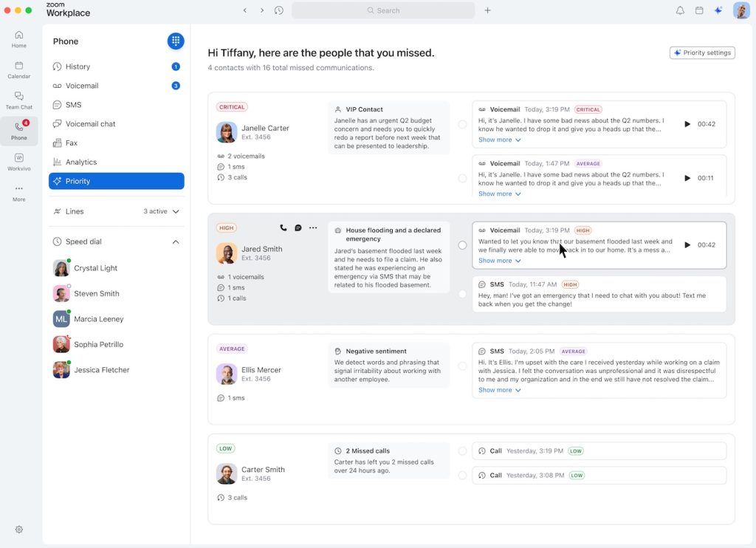
Task: Open Priority settings
Action: tap(702, 53)
